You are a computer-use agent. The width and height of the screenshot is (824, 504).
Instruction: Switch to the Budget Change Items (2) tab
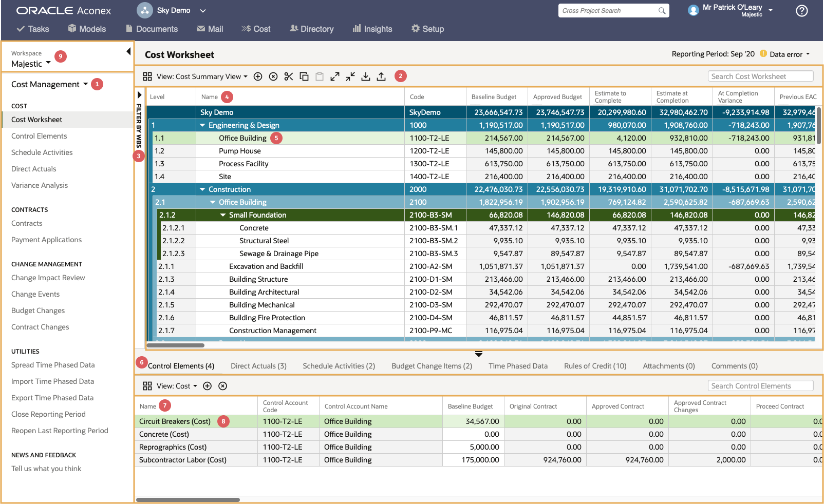click(432, 366)
